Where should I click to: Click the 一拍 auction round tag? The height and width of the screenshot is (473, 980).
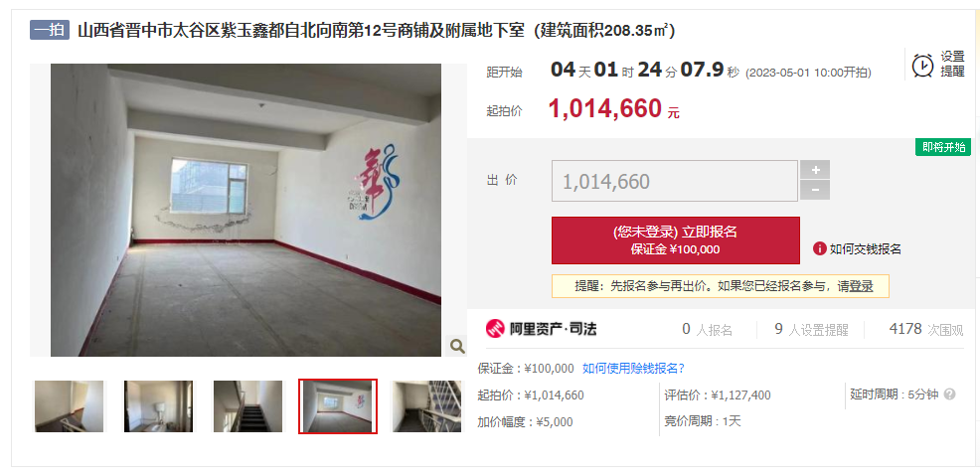(50, 30)
